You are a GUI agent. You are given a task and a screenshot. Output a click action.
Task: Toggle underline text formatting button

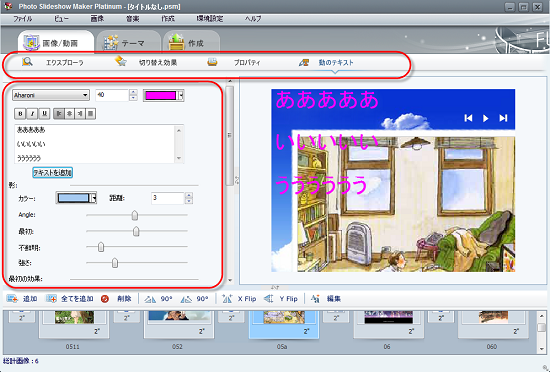44,114
